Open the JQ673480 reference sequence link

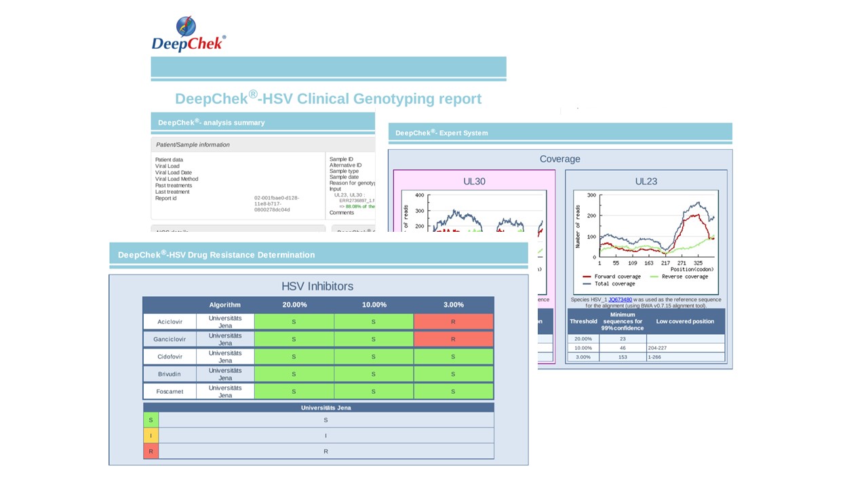(620, 300)
